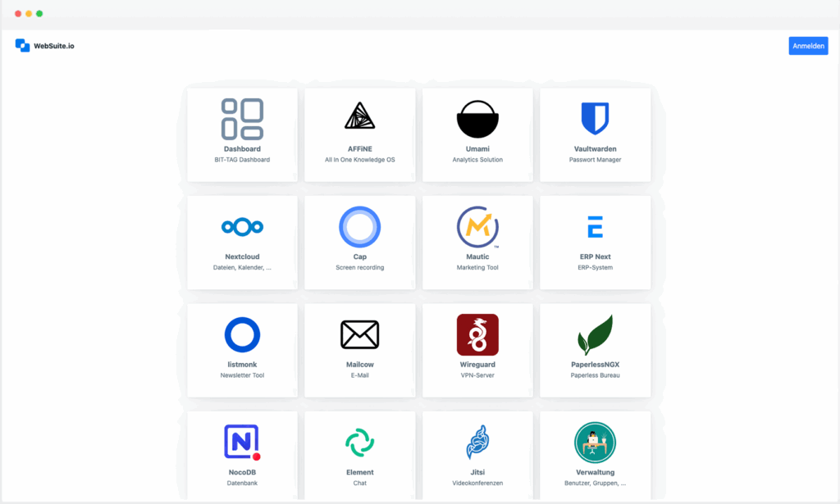Launch the ERP Next system

[x=595, y=242]
